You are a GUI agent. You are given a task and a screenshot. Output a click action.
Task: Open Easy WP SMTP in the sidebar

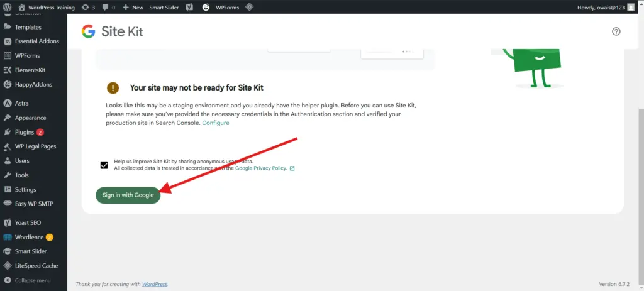(34, 204)
